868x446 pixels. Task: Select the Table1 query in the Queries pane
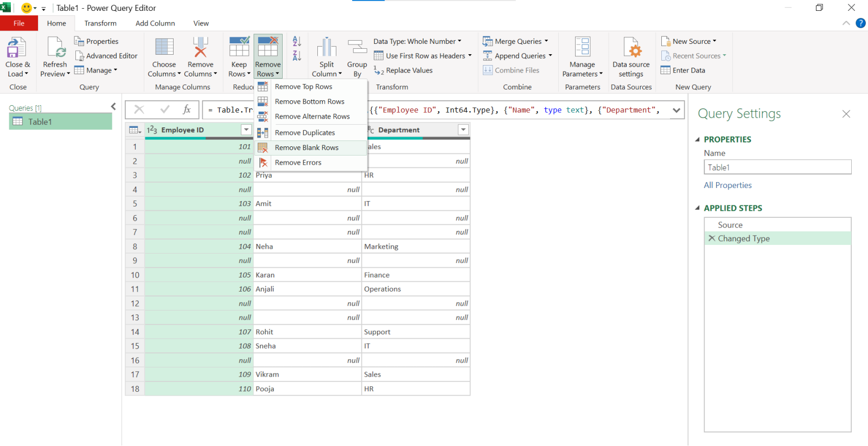pos(61,121)
